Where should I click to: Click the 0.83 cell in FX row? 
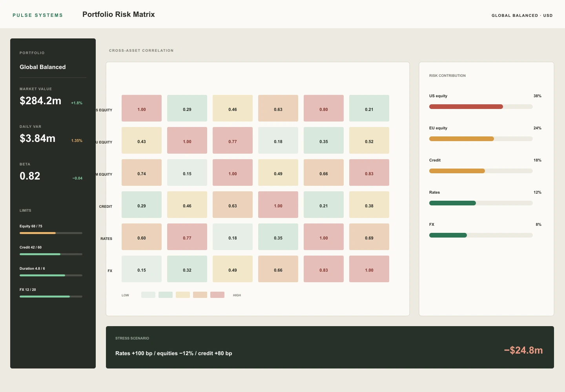324,269
